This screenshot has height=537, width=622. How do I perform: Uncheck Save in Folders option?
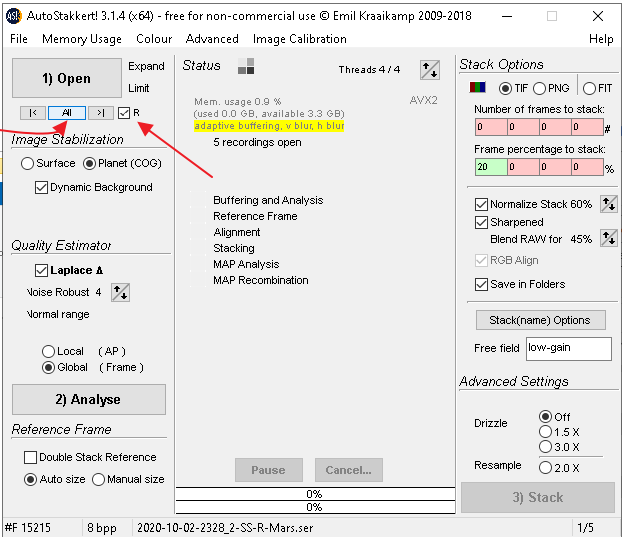[x=482, y=284]
